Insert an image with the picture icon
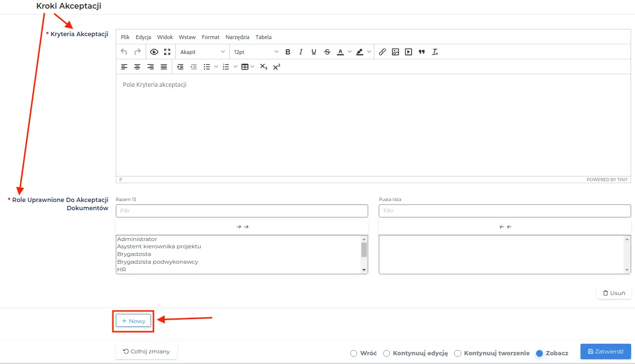The height and width of the screenshot is (364, 635). pyautogui.click(x=395, y=52)
